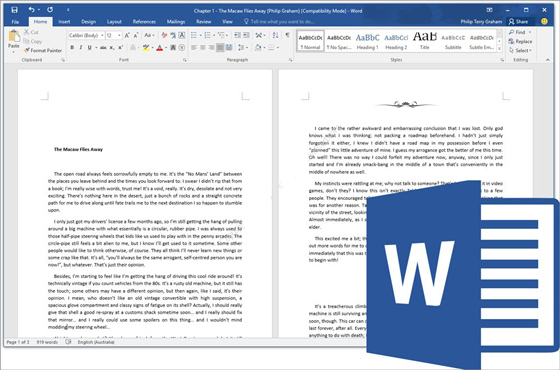This screenshot has width=560, height=370.
Task: Click the Enclose Characters circle icon
Action: click(182, 48)
